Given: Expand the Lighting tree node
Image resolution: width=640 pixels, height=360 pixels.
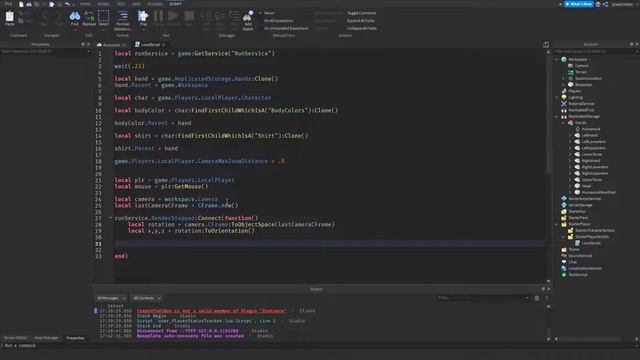Looking at the screenshot, I should coord(557,98).
